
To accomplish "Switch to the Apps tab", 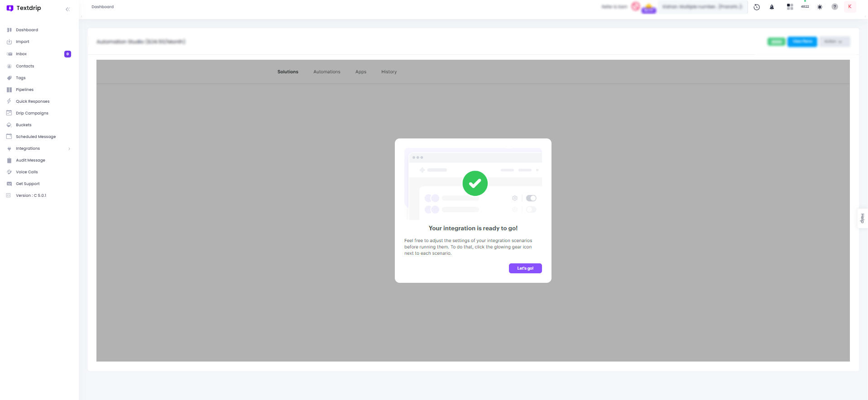I will click(x=361, y=72).
